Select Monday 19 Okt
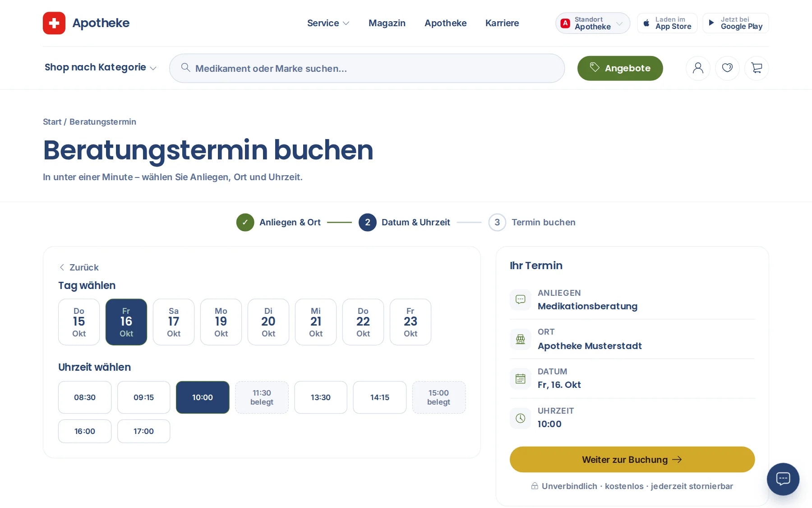The image size is (812, 508). click(221, 322)
